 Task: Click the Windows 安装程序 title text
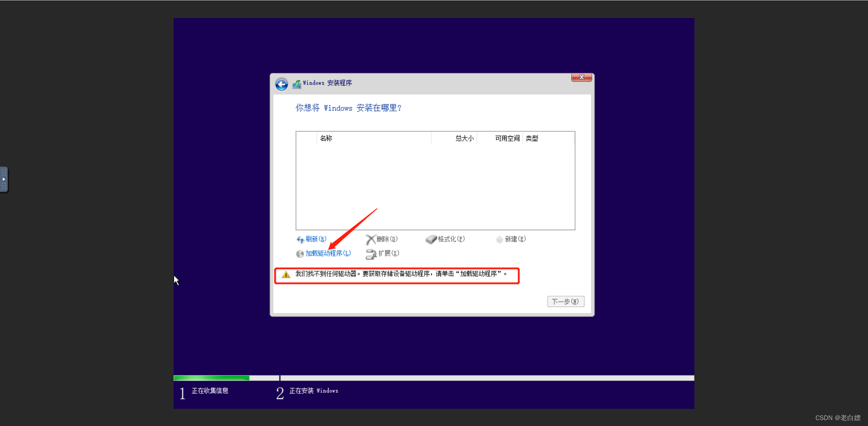(x=327, y=83)
